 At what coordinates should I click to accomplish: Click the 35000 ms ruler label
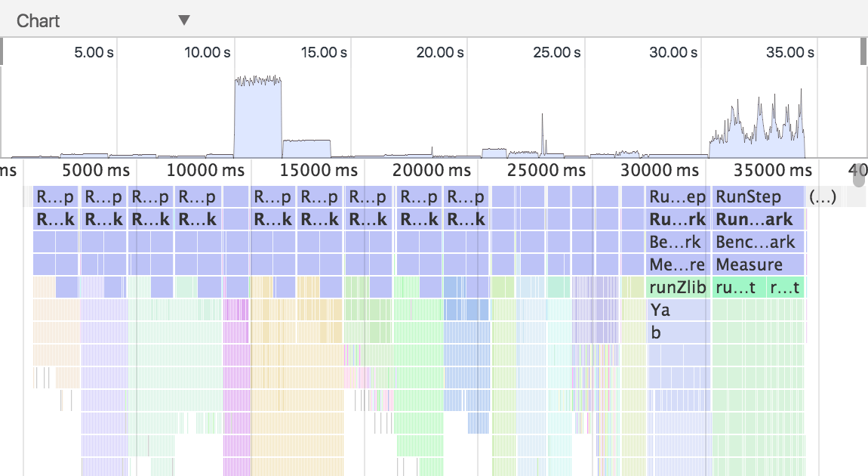coord(774,170)
